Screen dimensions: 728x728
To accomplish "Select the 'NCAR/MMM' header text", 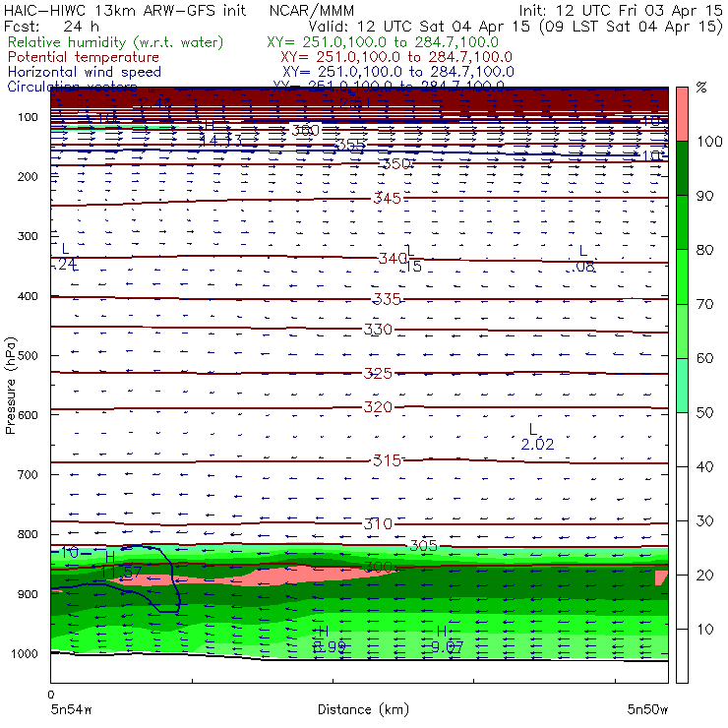I will pos(312,10).
